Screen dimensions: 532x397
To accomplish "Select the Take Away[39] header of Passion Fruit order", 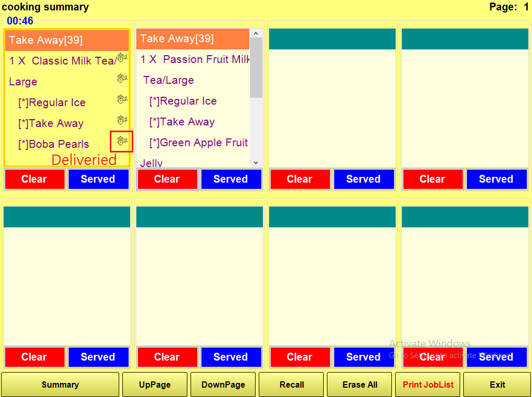I will tap(193, 39).
